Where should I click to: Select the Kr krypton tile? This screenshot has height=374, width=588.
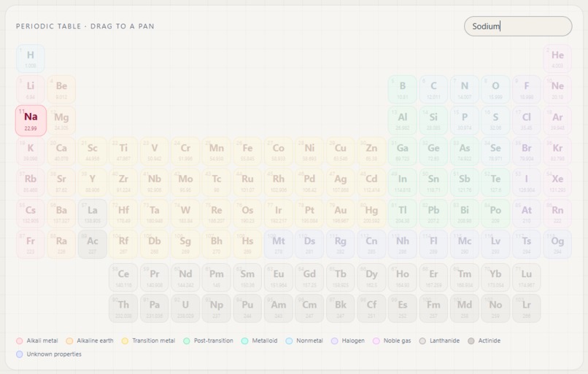[557, 152]
